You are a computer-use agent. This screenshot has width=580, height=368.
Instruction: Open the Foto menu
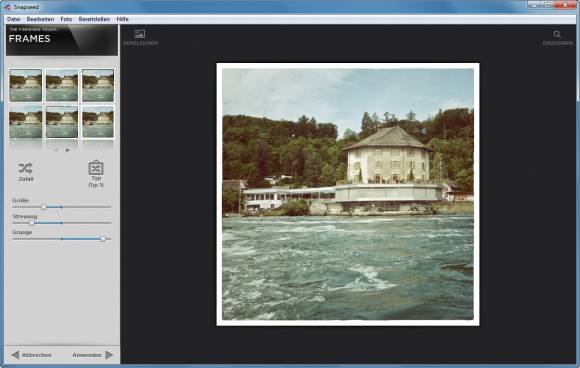(66, 19)
